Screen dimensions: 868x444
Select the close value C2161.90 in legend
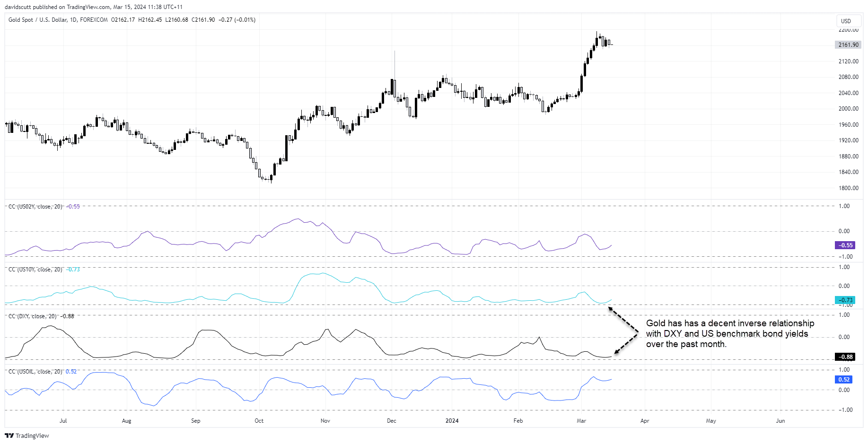(203, 20)
